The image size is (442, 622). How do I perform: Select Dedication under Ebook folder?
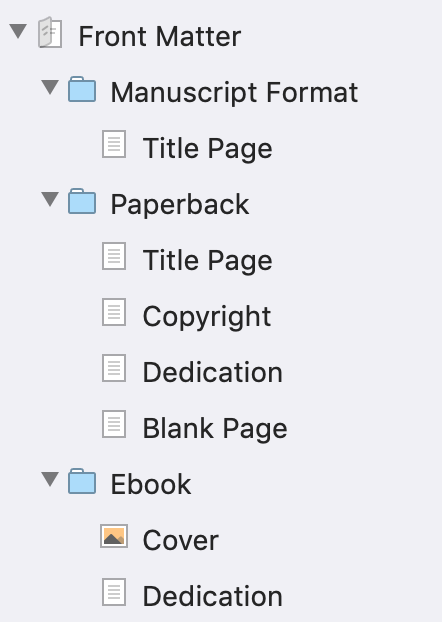[x=212, y=596]
